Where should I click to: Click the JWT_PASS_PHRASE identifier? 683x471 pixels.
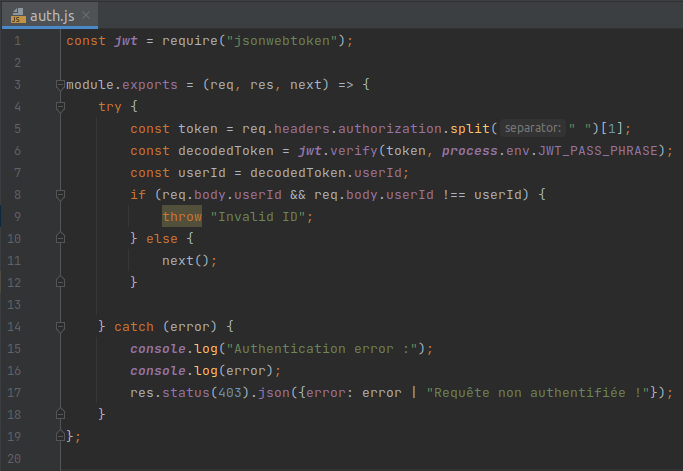(x=598, y=151)
